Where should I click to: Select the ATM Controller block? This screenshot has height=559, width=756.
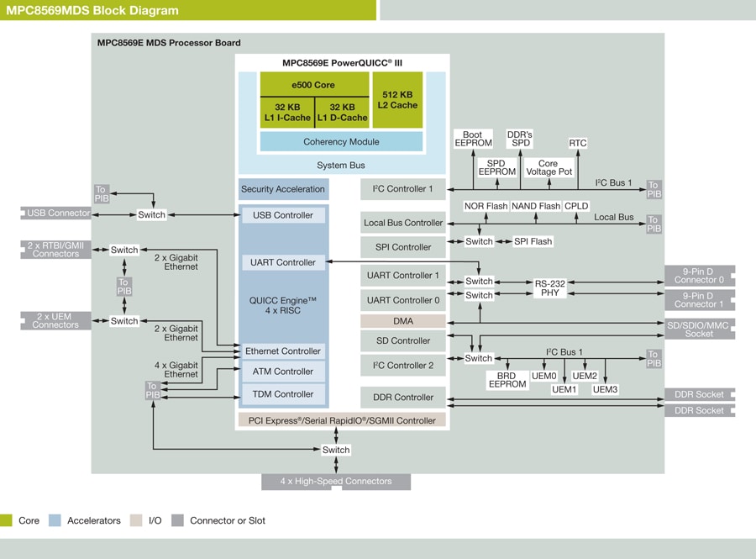pyautogui.click(x=283, y=371)
